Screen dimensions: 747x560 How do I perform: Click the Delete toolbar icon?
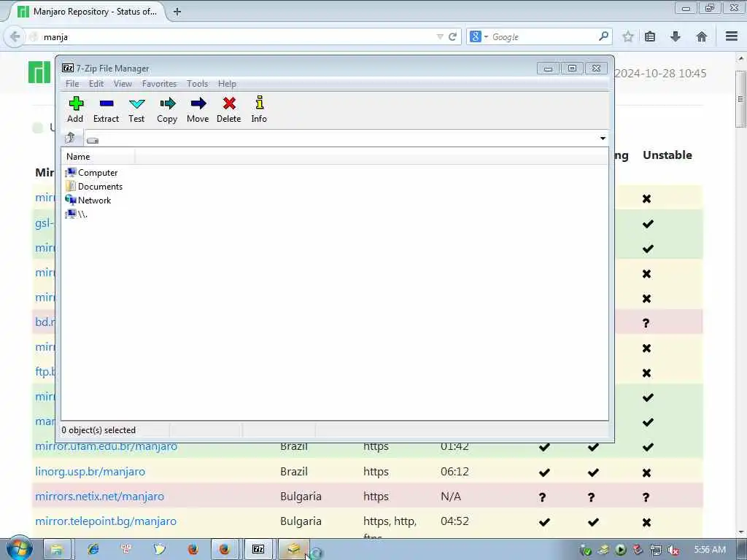pos(228,110)
